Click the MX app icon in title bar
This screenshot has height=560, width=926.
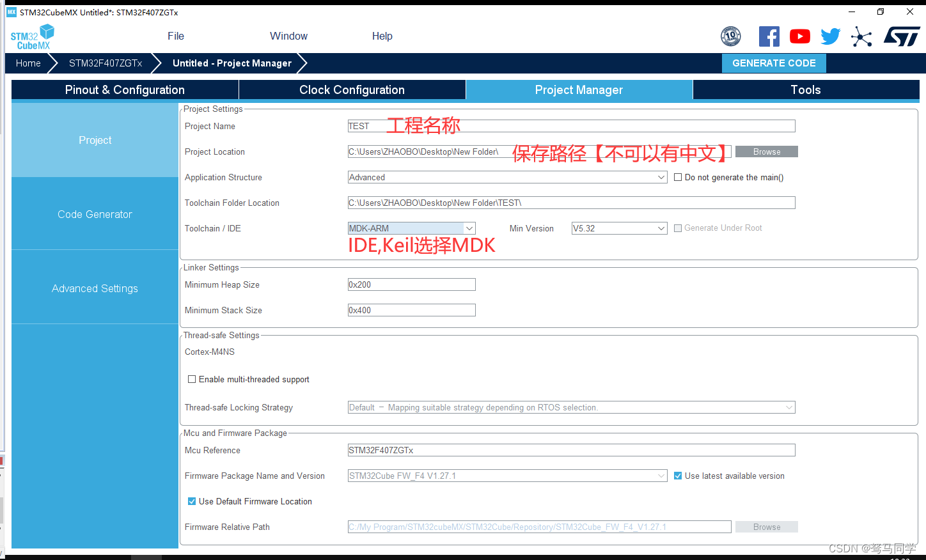11,12
